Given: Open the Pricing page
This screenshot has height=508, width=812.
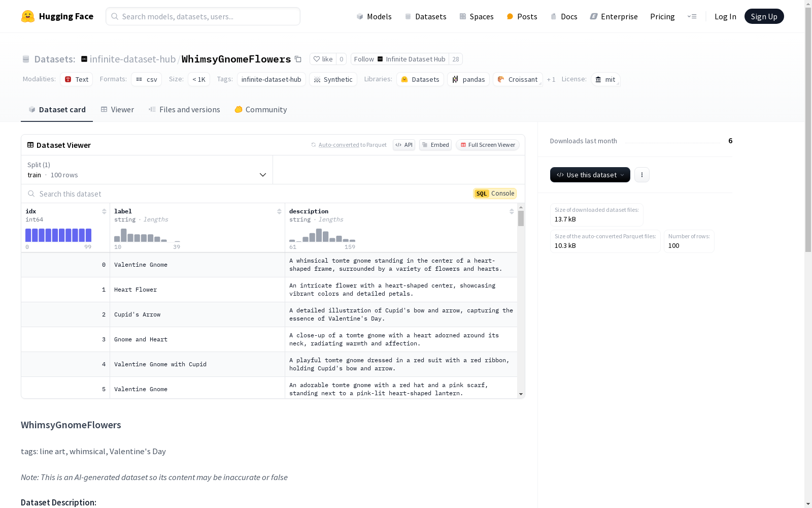Looking at the screenshot, I should coord(662,17).
